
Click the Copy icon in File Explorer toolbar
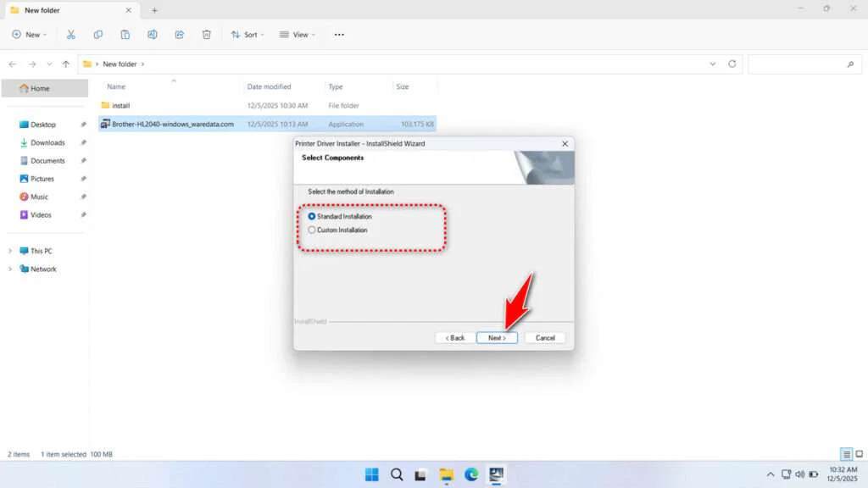[x=98, y=34]
